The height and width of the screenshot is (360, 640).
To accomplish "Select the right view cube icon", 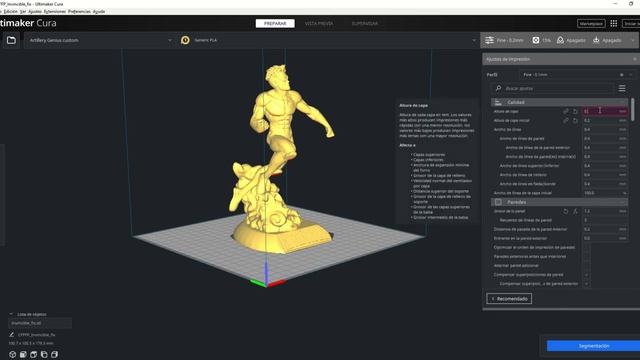I will pos(54,354).
